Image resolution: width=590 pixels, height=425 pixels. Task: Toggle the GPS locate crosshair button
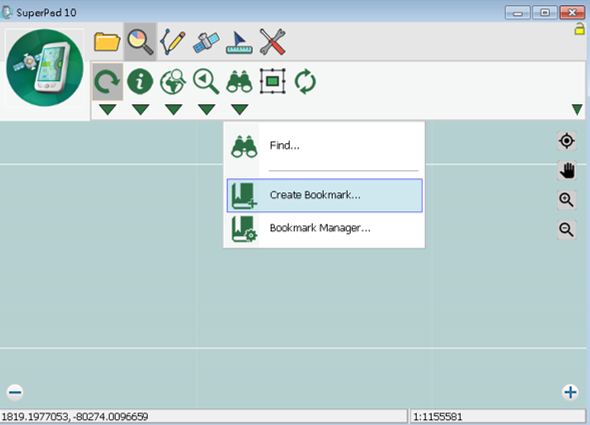567,141
